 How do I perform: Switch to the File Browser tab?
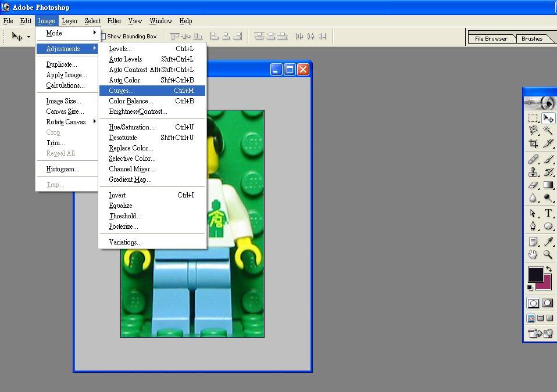point(491,39)
